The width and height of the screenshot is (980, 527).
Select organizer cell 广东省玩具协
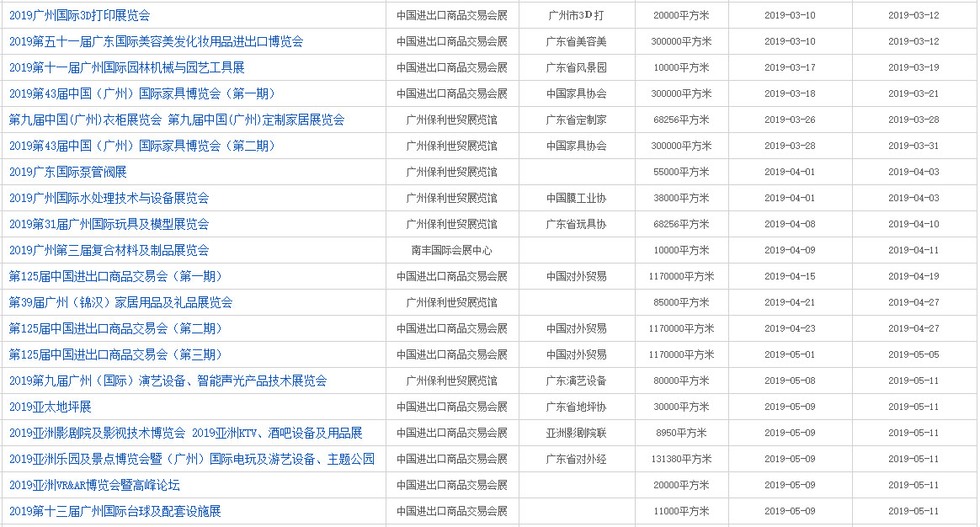point(576,224)
